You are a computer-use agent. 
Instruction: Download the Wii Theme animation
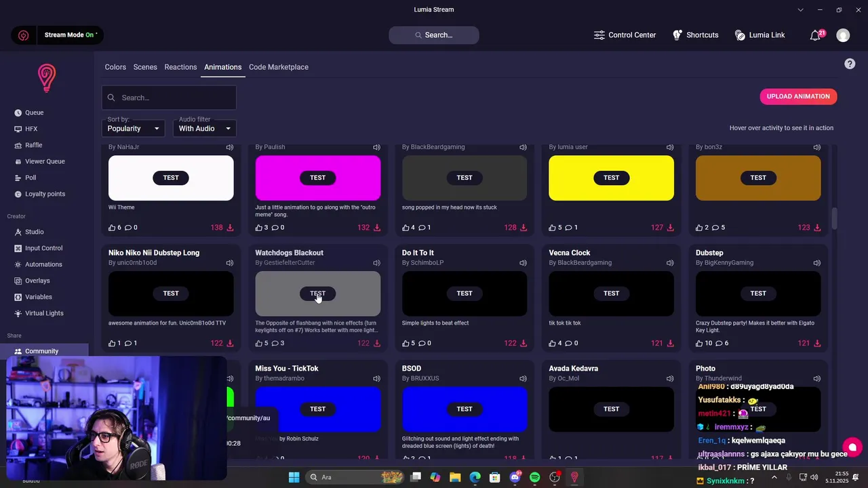(230, 228)
